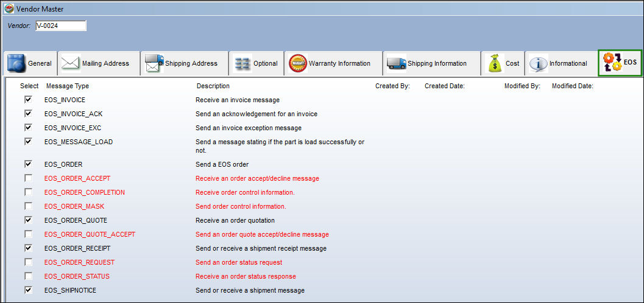The width and height of the screenshot is (644, 303).
Task: Toggle the EOS_INVOICE_EXC checkbox
Action: tap(29, 128)
